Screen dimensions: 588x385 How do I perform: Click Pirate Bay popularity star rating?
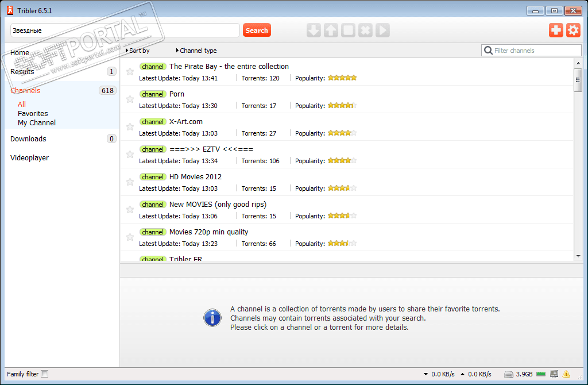pyautogui.click(x=342, y=78)
